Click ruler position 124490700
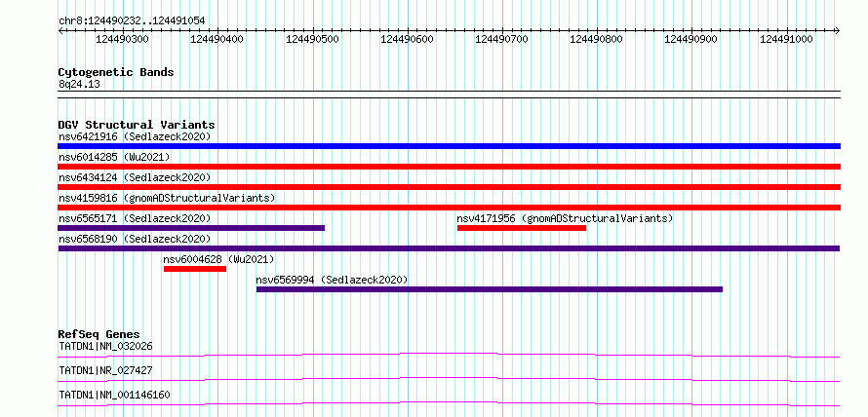The height and width of the screenshot is (417, 868). [x=501, y=39]
